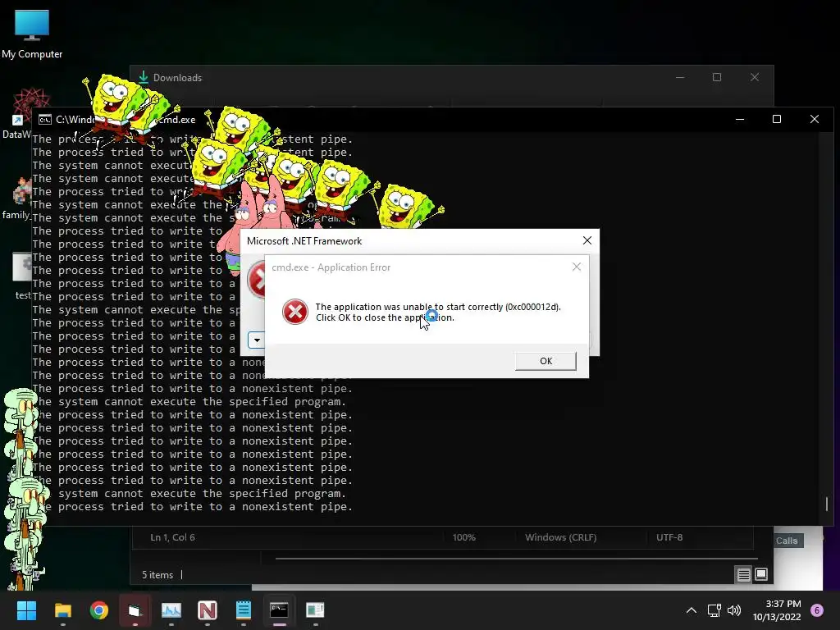Click the 'Windows (CRLF)' status entry
Screen dimensions: 840x630
tap(560, 537)
